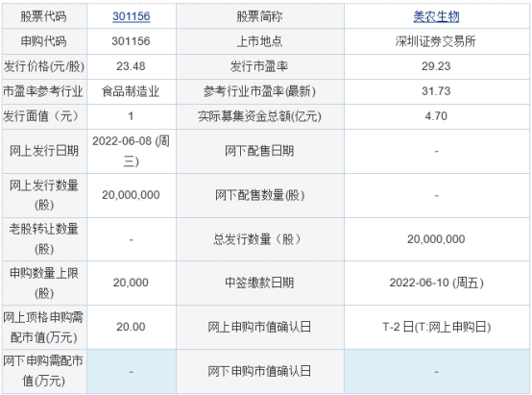532x395 pixels.
Task: Select the 发行面值 value 1 cell
Action: click(132, 116)
